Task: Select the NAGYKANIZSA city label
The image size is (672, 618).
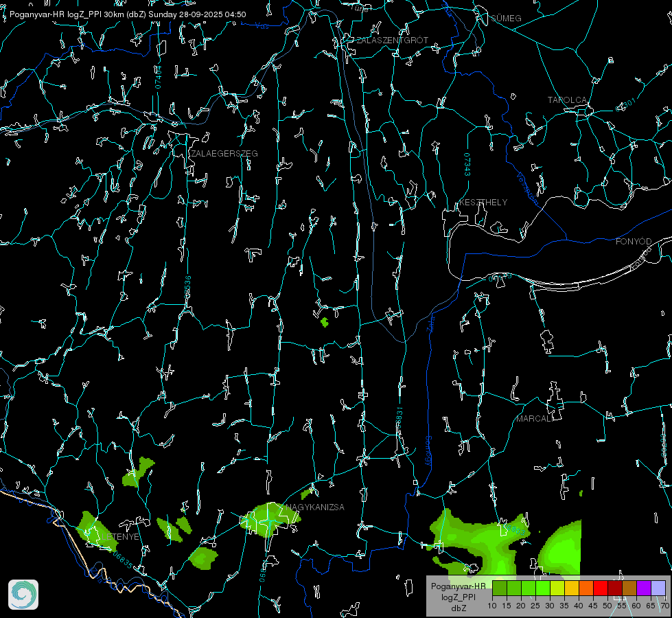Action: point(315,507)
